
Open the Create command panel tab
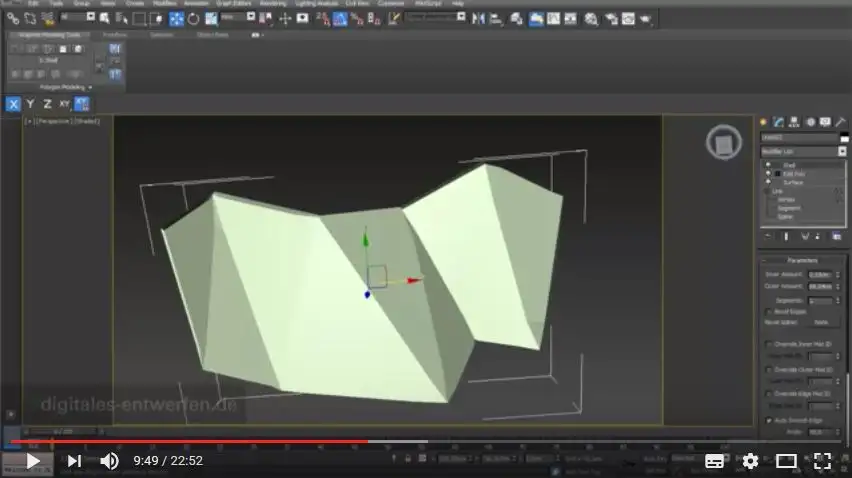(x=763, y=122)
